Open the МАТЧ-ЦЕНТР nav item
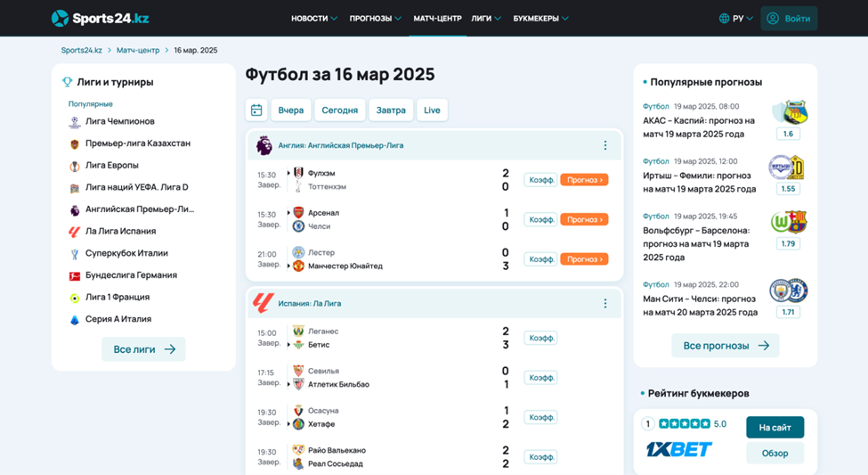Viewport: 868px width, 475px height. (x=437, y=19)
